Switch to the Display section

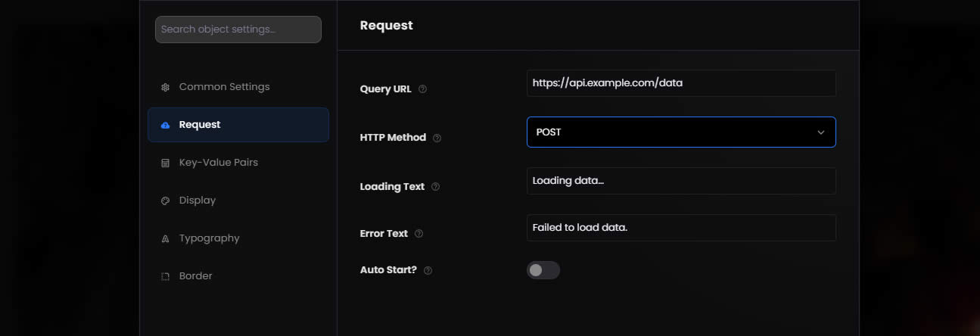(238, 201)
